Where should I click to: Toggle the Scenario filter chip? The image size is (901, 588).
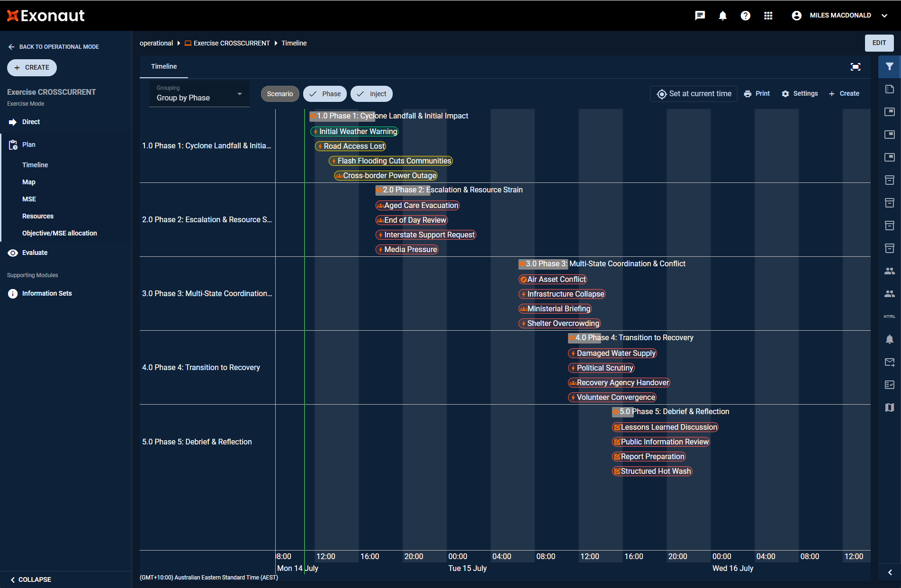[279, 94]
